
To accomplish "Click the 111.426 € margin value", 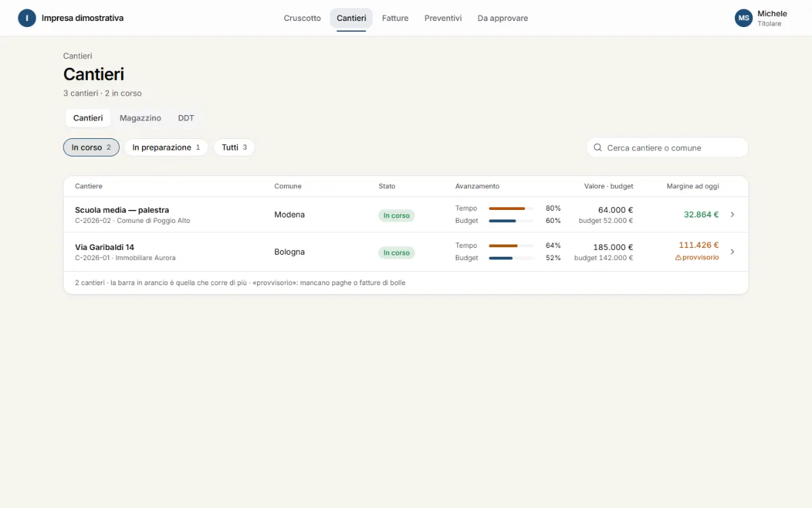I will point(699,245).
